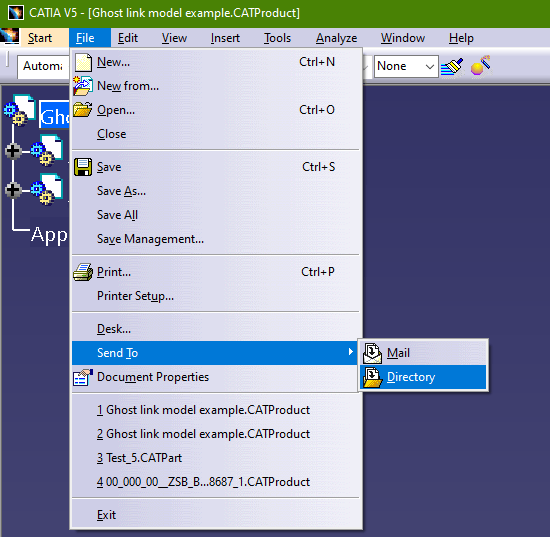Choose Directory in Send To submenu
This screenshot has width=550, height=537.
pyautogui.click(x=423, y=377)
